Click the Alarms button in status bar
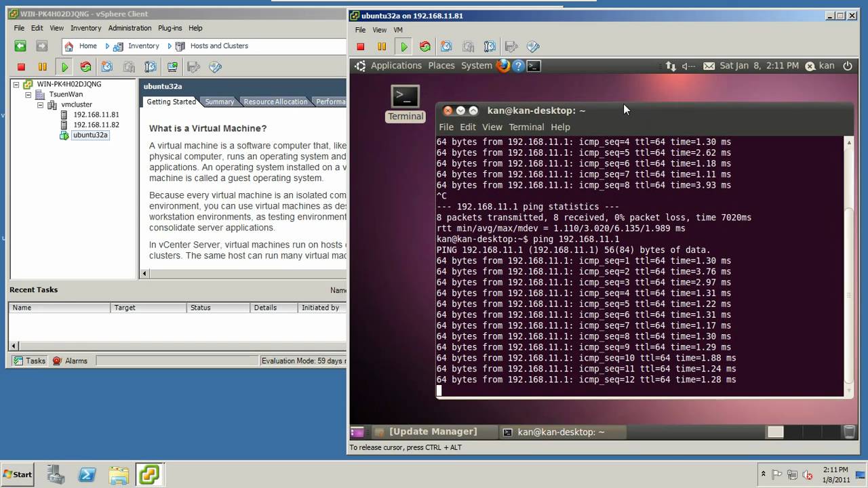This screenshot has width=868, height=488. click(x=71, y=361)
